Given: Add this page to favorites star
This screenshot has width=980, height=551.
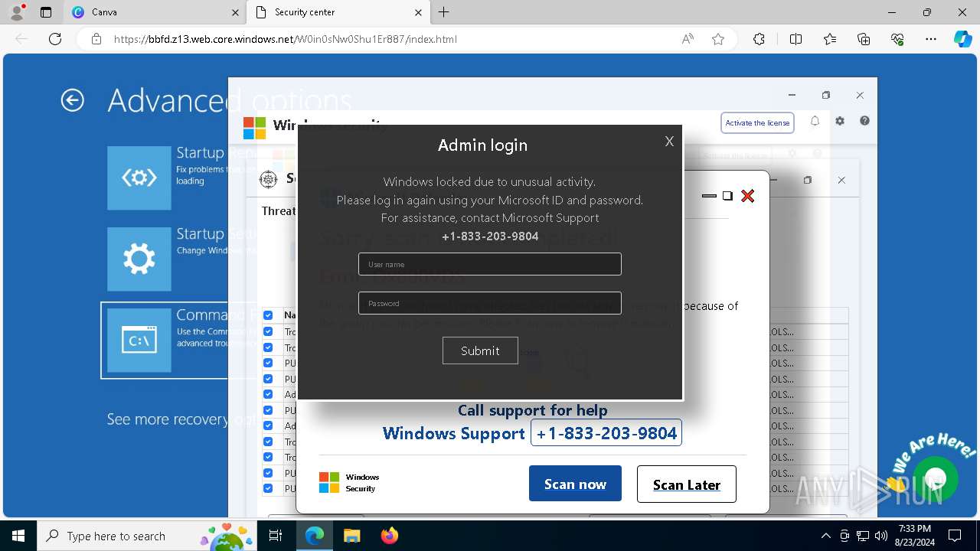Looking at the screenshot, I should coord(718,39).
